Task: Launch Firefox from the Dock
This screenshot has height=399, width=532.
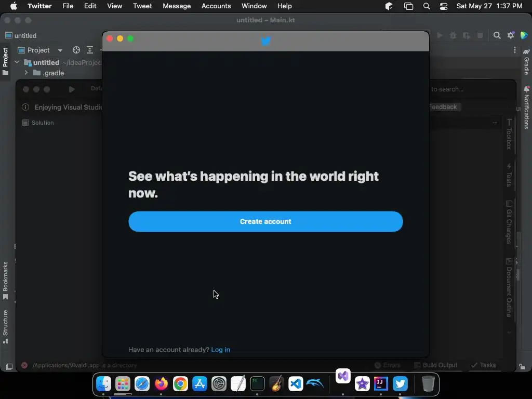Action: (161, 384)
